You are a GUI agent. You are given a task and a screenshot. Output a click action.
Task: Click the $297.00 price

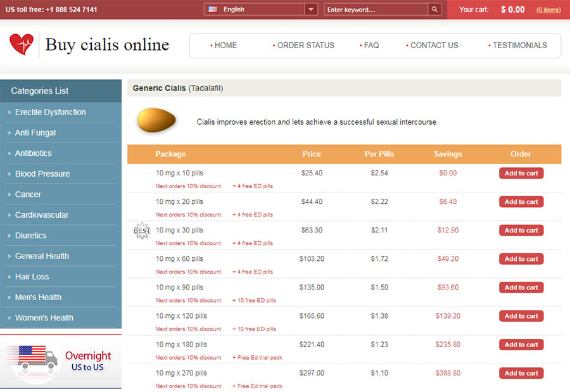[312, 373]
